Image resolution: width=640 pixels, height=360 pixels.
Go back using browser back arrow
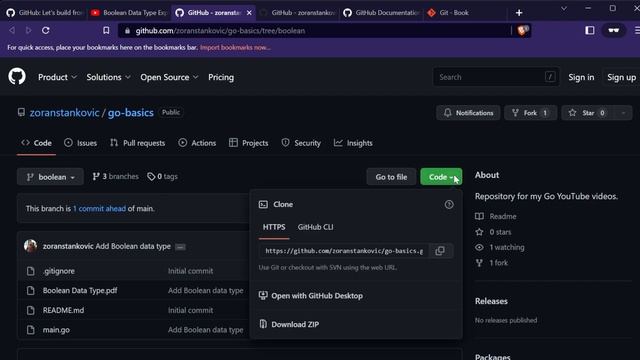(12, 30)
